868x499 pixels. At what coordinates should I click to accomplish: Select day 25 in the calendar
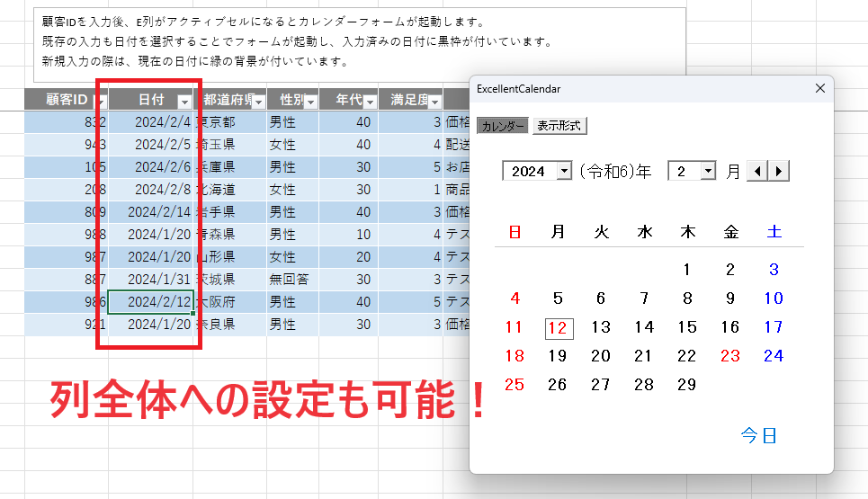coord(515,385)
